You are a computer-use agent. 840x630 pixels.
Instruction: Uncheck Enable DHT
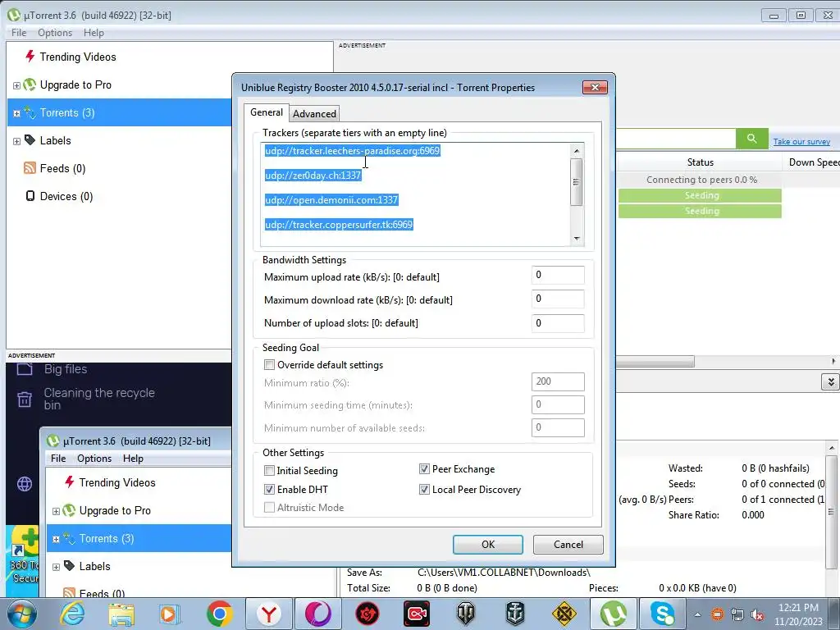click(269, 489)
